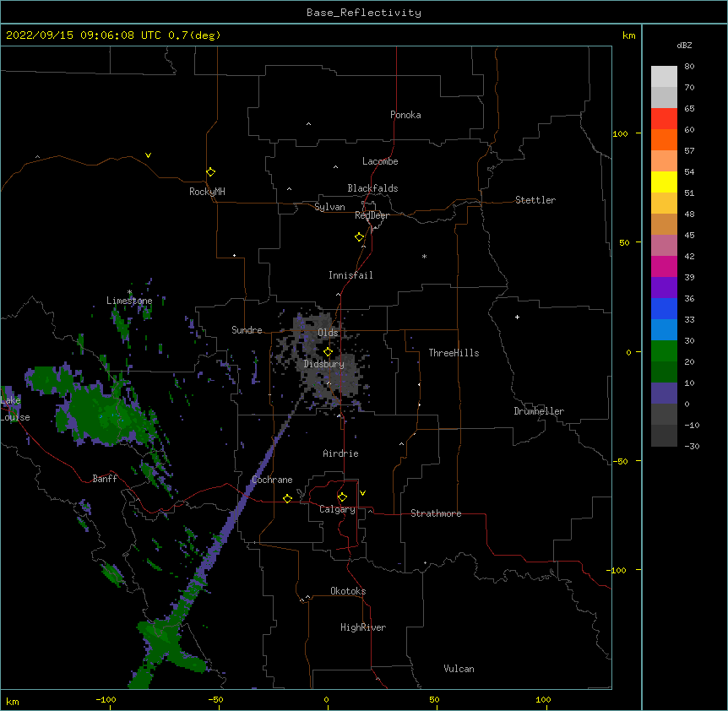728x711 pixels.
Task: Click the Cochrane city label
Action: pyautogui.click(x=272, y=480)
